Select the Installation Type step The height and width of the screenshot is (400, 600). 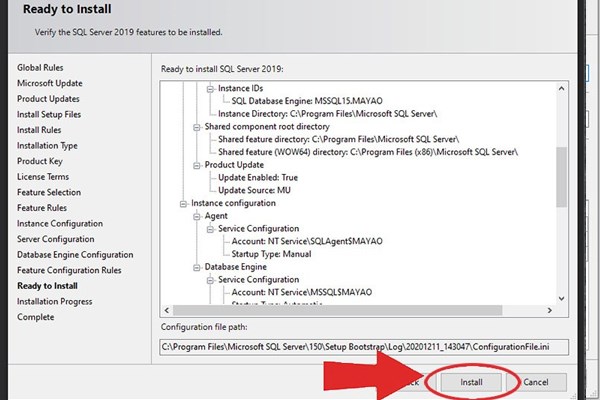(47, 146)
